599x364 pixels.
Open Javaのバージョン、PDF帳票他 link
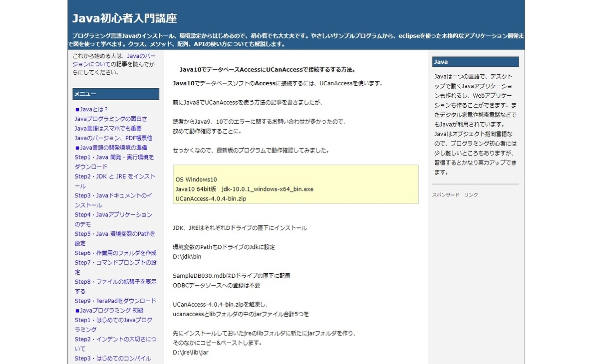tap(113, 138)
